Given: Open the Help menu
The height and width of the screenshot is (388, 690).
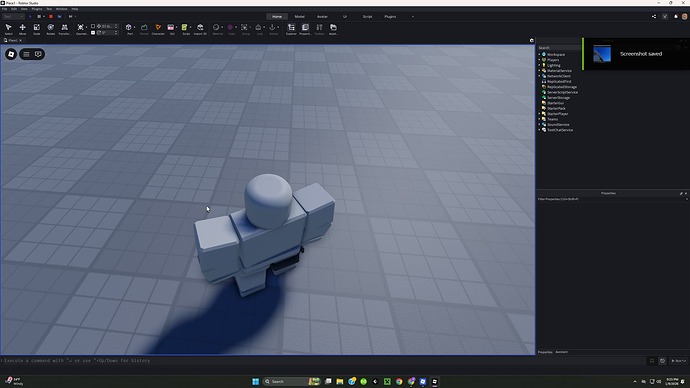Looking at the screenshot, I should [75, 9].
